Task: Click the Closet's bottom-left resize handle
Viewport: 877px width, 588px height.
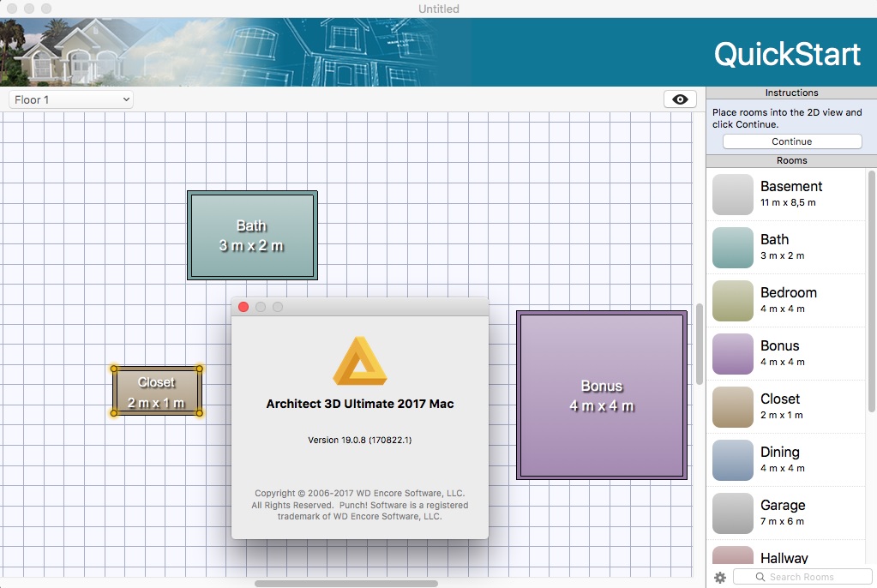Action: click(x=114, y=413)
